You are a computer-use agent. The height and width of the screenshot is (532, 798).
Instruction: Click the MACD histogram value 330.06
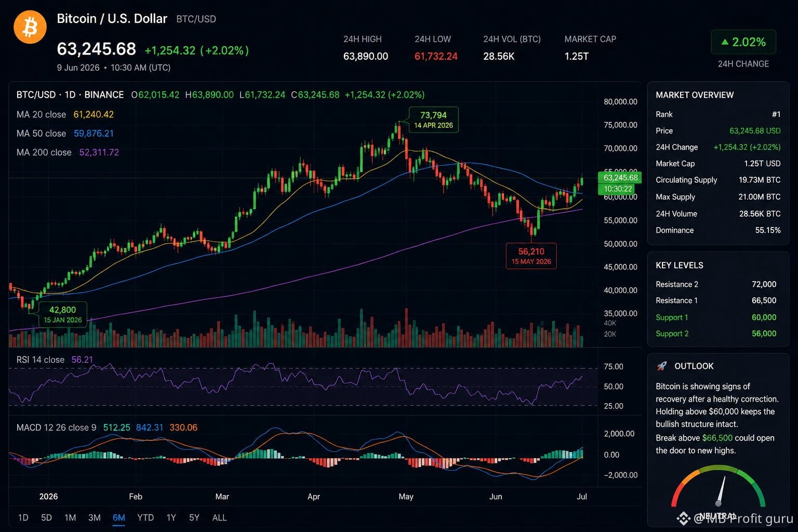tap(183, 428)
